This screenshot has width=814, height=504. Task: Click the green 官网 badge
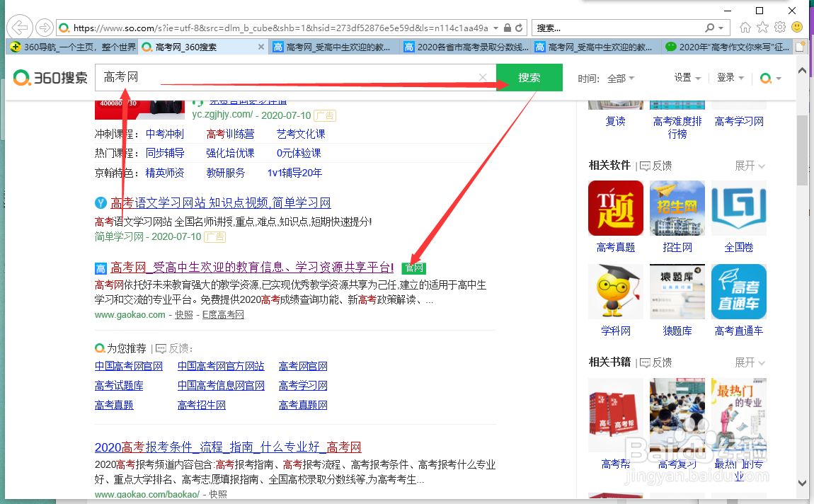click(x=414, y=268)
